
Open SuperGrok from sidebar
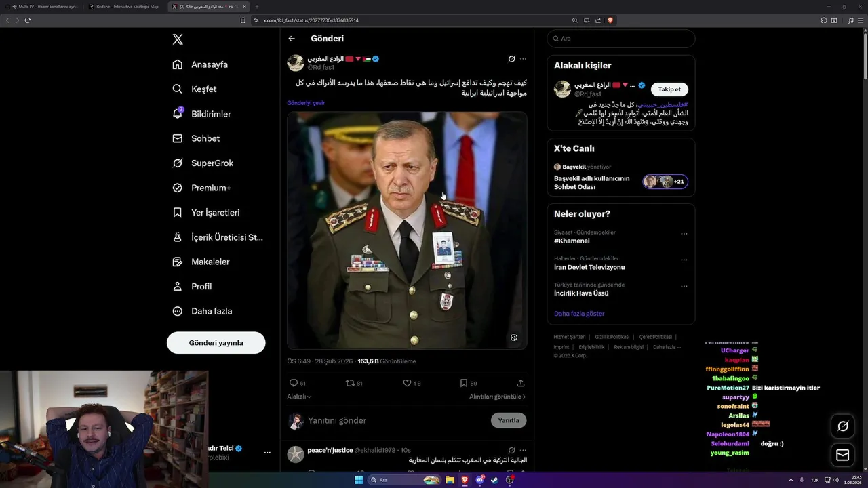click(203, 163)
